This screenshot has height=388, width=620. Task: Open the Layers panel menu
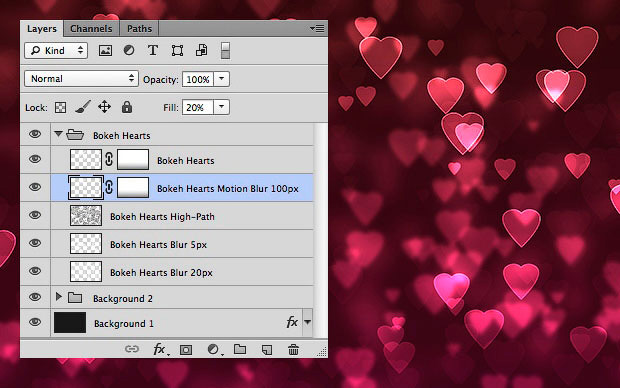tap(317, 28)
